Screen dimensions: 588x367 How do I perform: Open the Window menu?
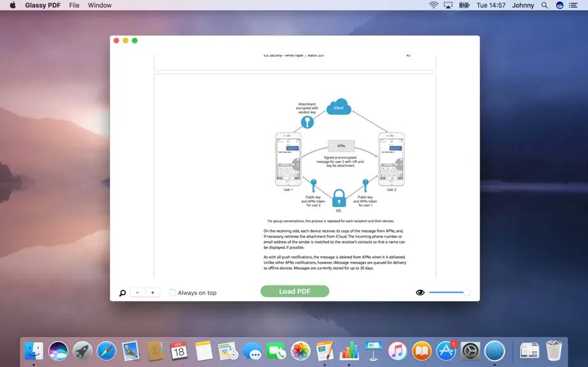(x=99, y=5)
